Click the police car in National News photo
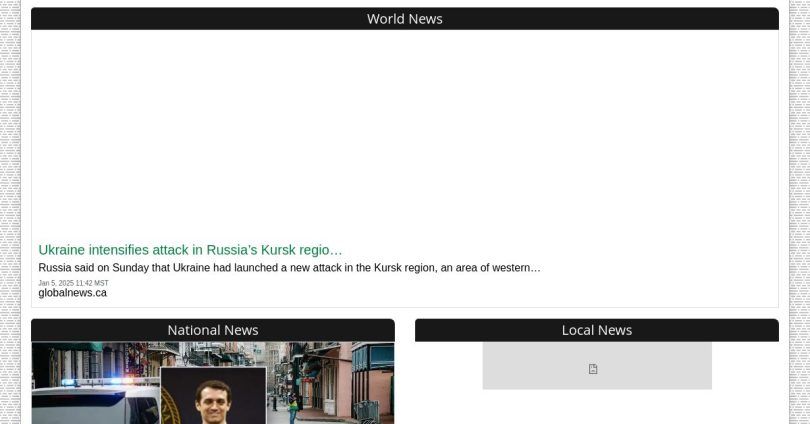The width and height of the screenshot is (810, 424). [95, 405]
